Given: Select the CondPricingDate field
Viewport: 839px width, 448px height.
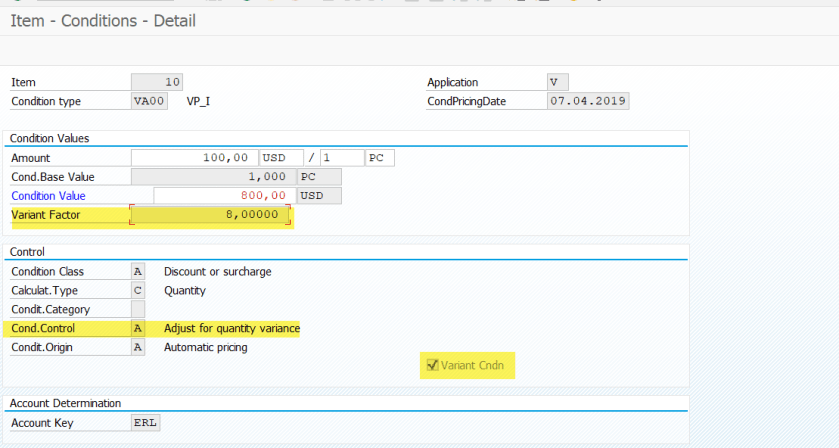Looking at the screenshot, I should (588, 101).
